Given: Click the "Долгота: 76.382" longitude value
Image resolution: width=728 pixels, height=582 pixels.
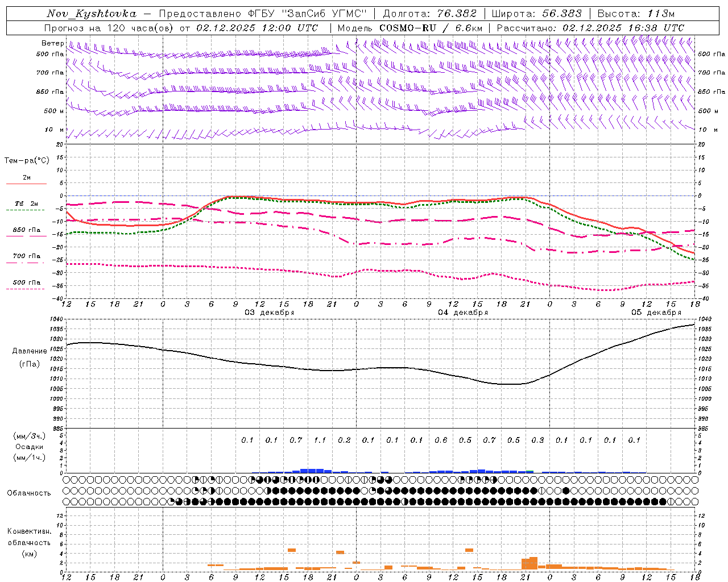Looking at the screenshot, I should 429,14.
